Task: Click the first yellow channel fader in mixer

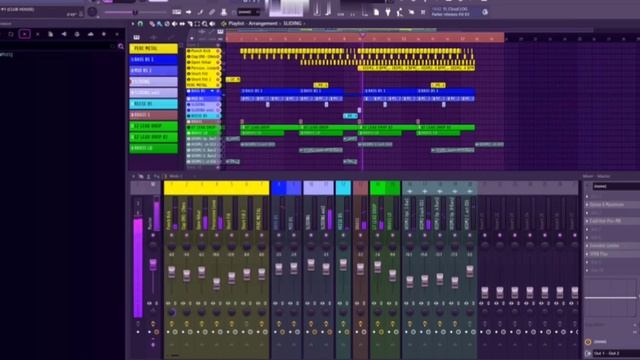Action: (171, 272)
